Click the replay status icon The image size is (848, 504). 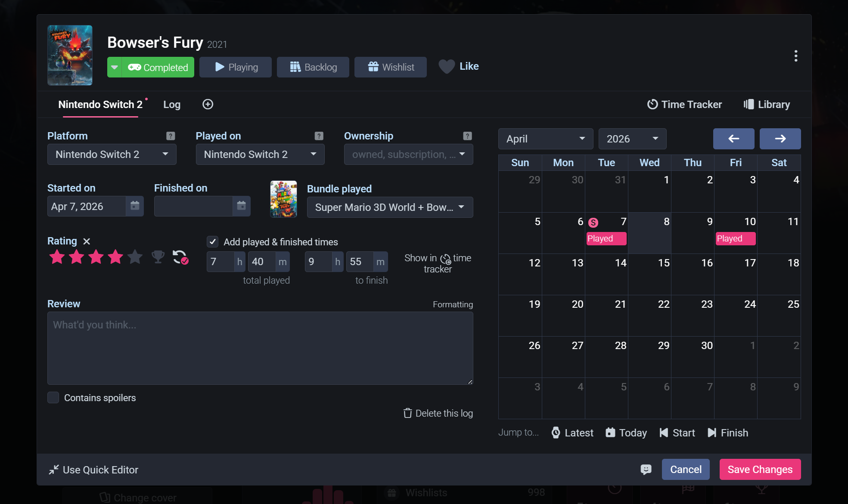click(180, 257)
